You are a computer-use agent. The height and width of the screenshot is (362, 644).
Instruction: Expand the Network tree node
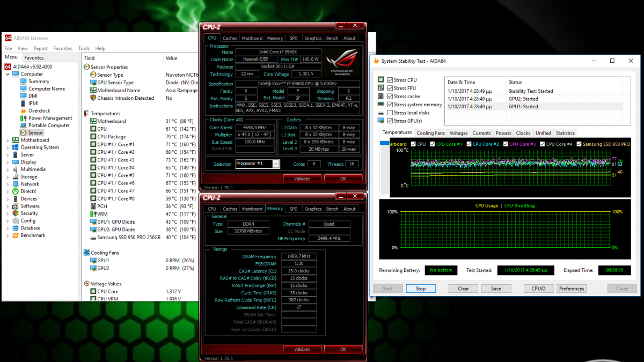pos(8,184)
